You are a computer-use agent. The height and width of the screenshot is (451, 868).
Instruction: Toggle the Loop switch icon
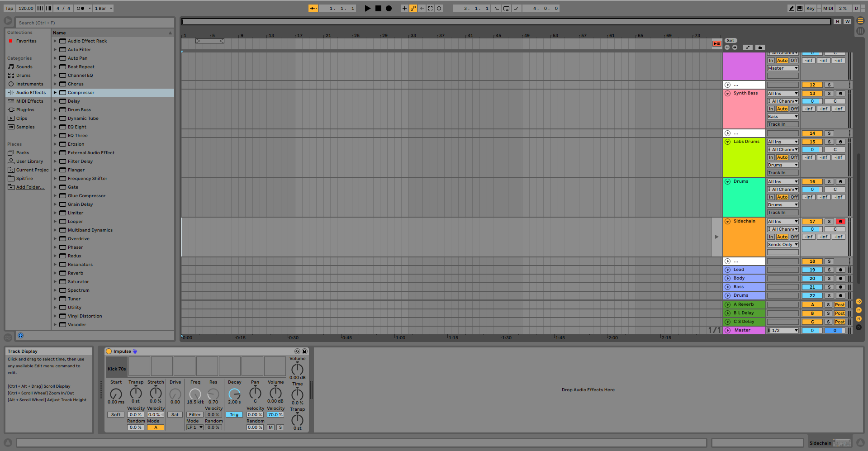coord(507,8)
